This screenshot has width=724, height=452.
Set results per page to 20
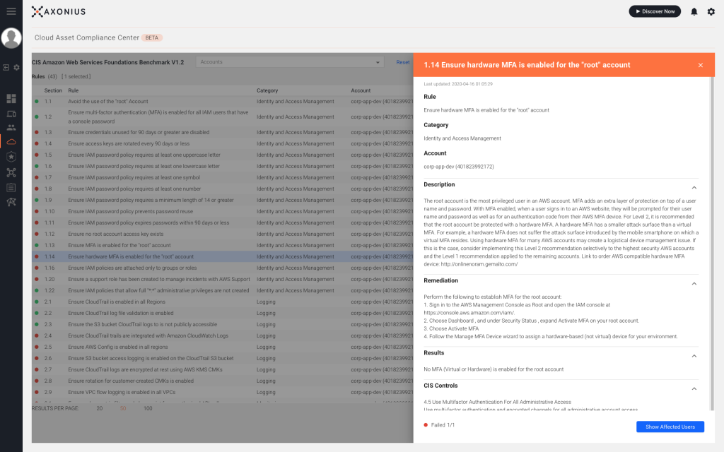point(99,408)
